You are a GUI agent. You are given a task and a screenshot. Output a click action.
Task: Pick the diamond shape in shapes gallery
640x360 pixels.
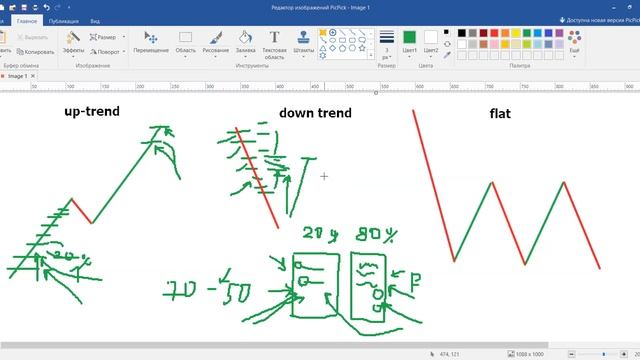click(x=333, y=48)
